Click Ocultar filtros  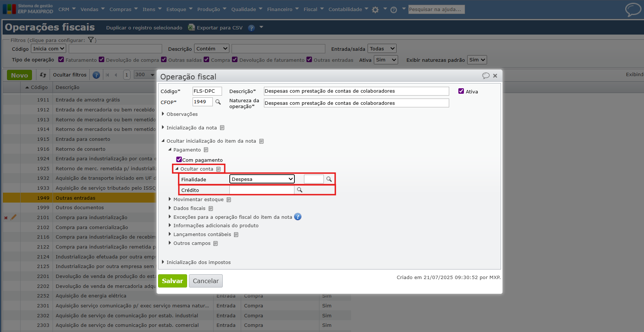(x=70, y=75)
